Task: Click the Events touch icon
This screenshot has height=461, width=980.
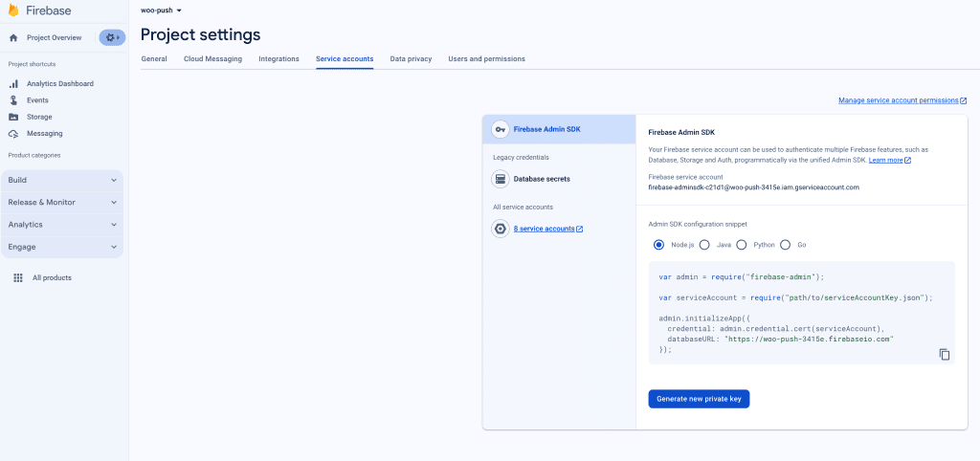Action: point(13,99)
